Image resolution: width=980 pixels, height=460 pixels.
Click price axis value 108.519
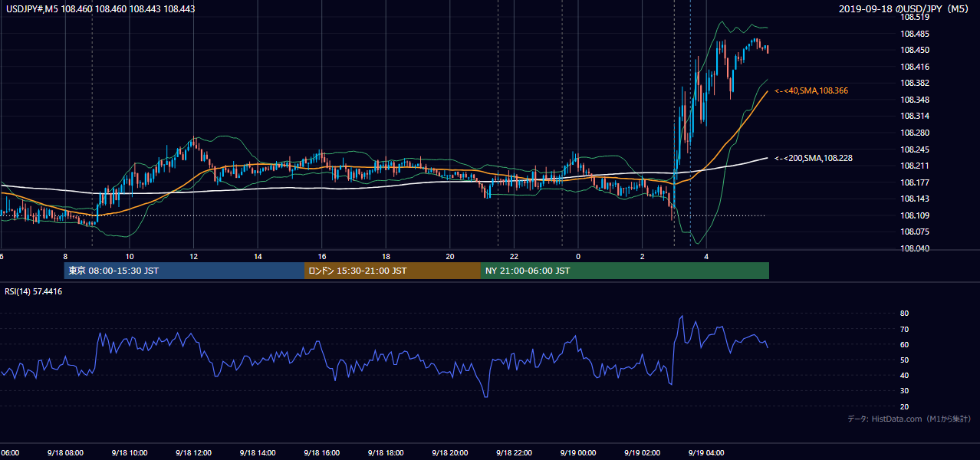[913, 17]
